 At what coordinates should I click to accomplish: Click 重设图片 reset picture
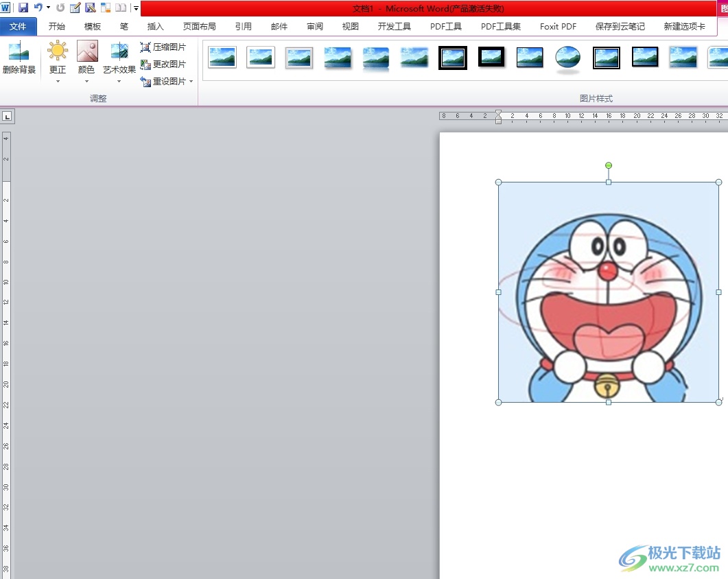pyautogui.click(x=163, y=81)
